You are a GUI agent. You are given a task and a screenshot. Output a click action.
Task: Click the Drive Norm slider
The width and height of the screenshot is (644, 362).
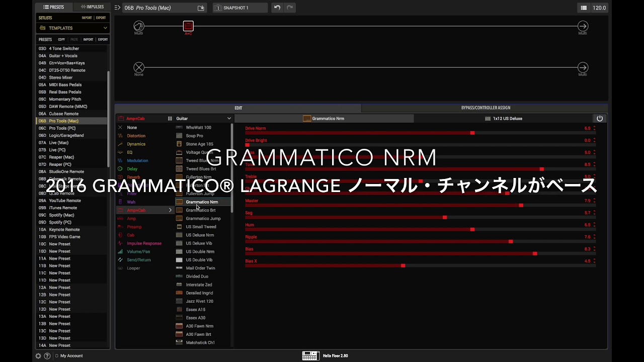[420, 133]
